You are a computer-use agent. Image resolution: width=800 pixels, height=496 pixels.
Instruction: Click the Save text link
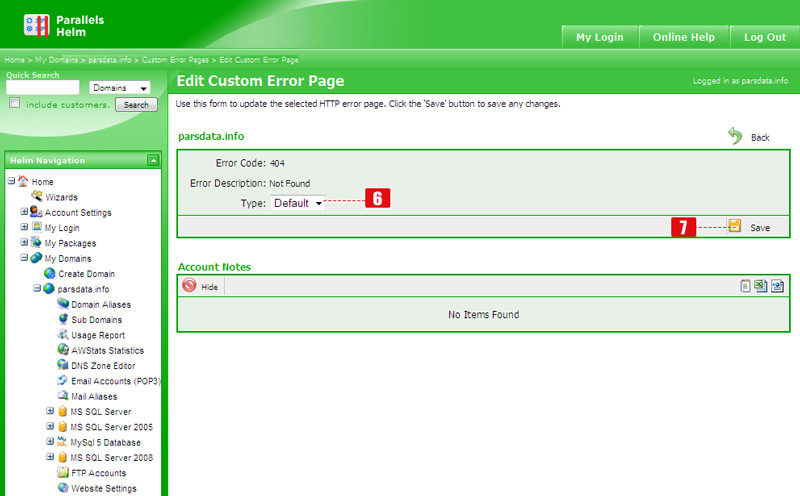click(x=760, y=228)
